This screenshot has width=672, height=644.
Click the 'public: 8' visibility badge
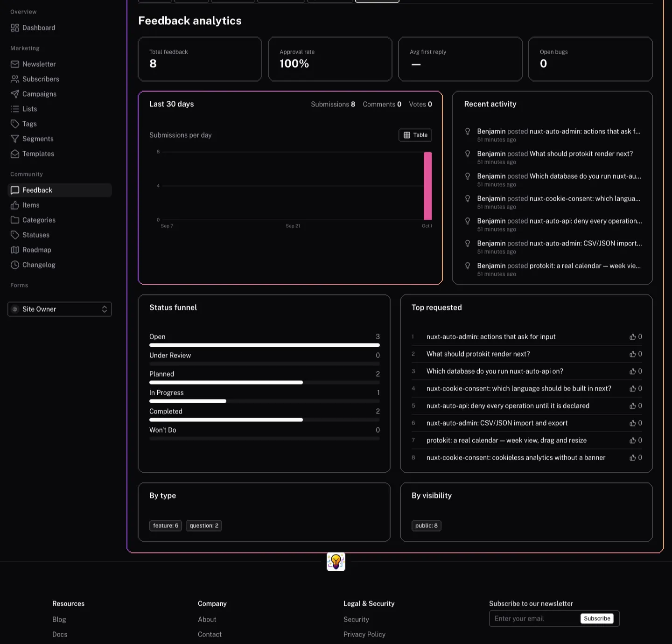pyautogui.click(x=427, y=525)
